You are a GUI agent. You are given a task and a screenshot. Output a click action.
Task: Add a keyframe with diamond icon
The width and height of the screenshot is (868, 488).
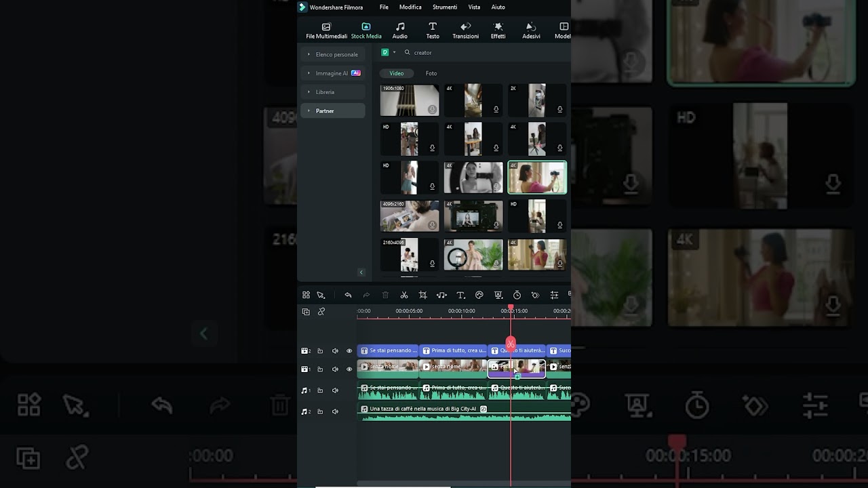[x=536, y=295]
